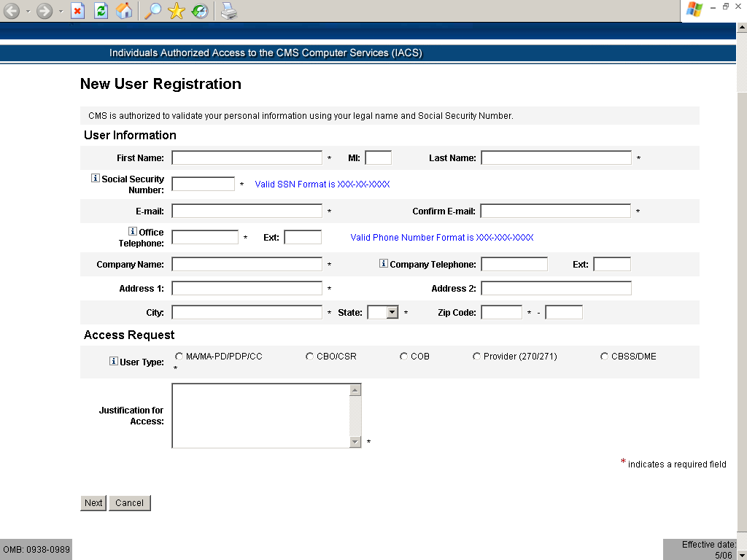
Task: Print the page with printer icon
Action: coord(228,11)
